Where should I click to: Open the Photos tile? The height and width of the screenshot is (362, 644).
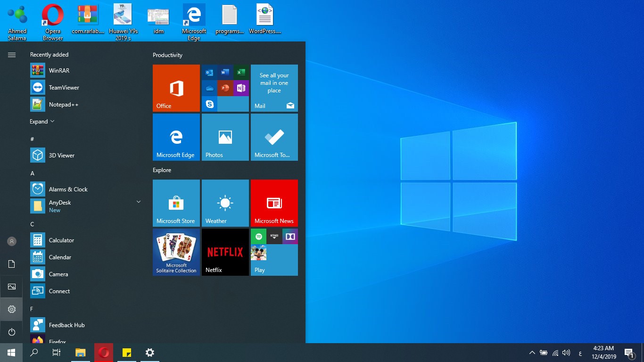225,137
